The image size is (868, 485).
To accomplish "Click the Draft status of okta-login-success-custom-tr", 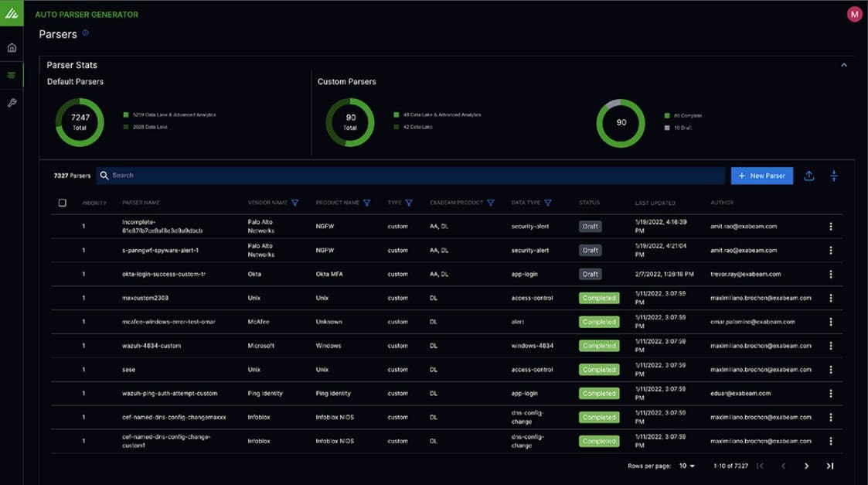I will 590,275.
